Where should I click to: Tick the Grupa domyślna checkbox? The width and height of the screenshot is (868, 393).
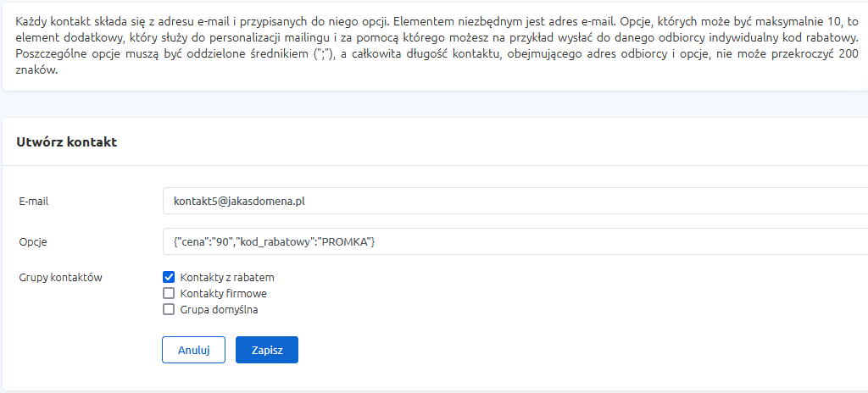pos(169,309)
